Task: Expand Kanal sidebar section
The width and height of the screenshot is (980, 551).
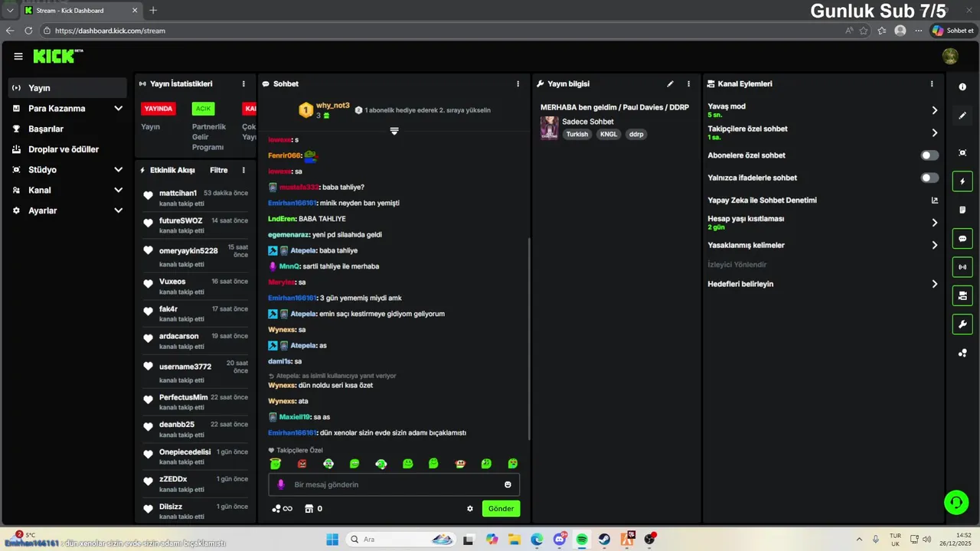Action: point(118,190)
